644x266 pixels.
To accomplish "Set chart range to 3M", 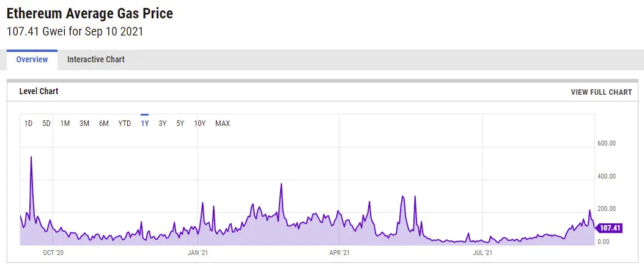I will 84,123.
